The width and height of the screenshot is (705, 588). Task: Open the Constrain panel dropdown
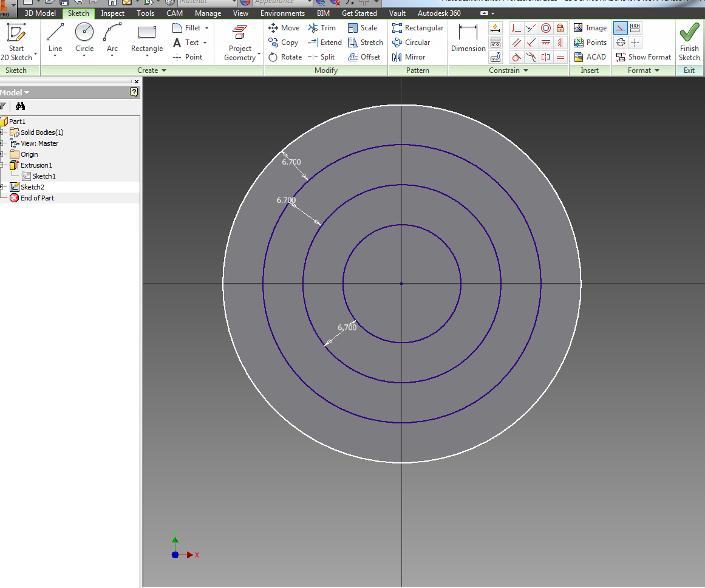tap(526, 70)
